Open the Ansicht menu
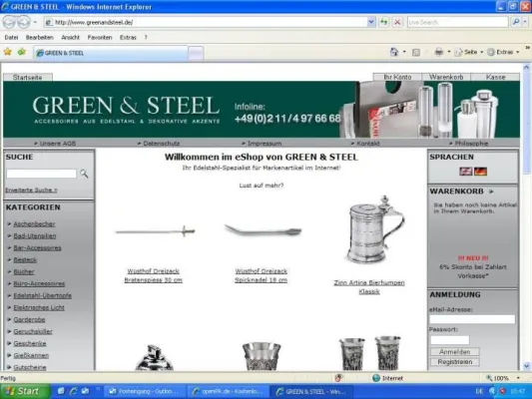532x399 pixels. (70, 37)
